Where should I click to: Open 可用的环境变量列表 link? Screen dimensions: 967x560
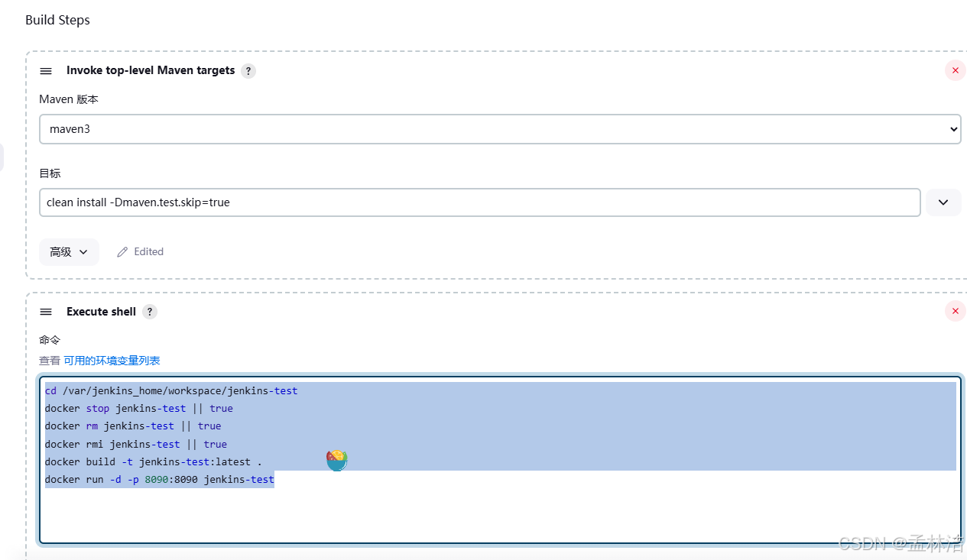point(112,361)
